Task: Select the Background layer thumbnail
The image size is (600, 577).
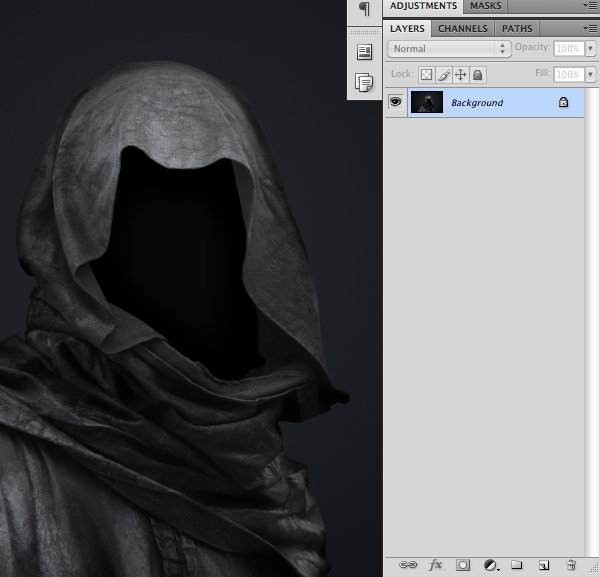Action: pos(427,102)
